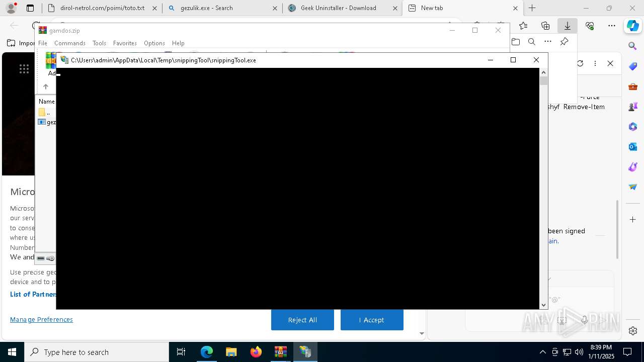Go up one folder in WinRAR
Viewport: 644px width, 362px height.
click(46, 86)
